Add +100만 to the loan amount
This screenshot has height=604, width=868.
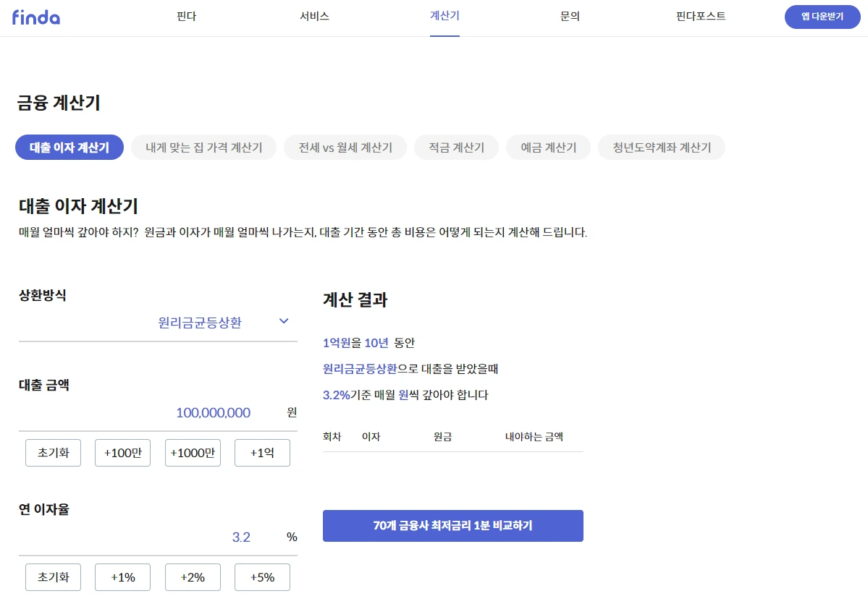(122, 452)
